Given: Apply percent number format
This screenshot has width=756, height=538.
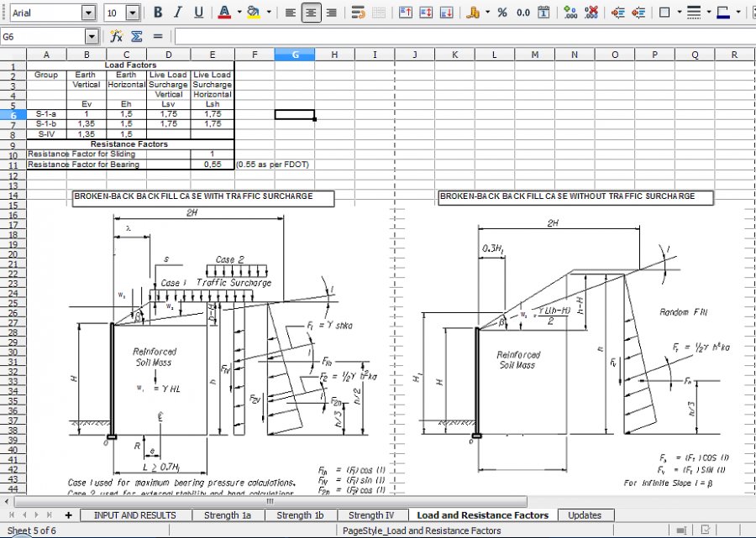Looking at the screenshot, I should 502,13.
